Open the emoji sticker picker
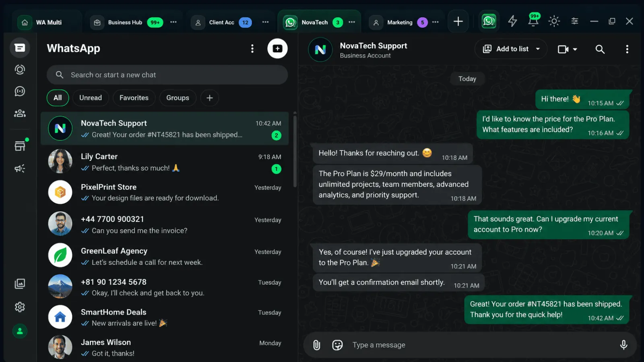The image size is (644, 362). 337,345
